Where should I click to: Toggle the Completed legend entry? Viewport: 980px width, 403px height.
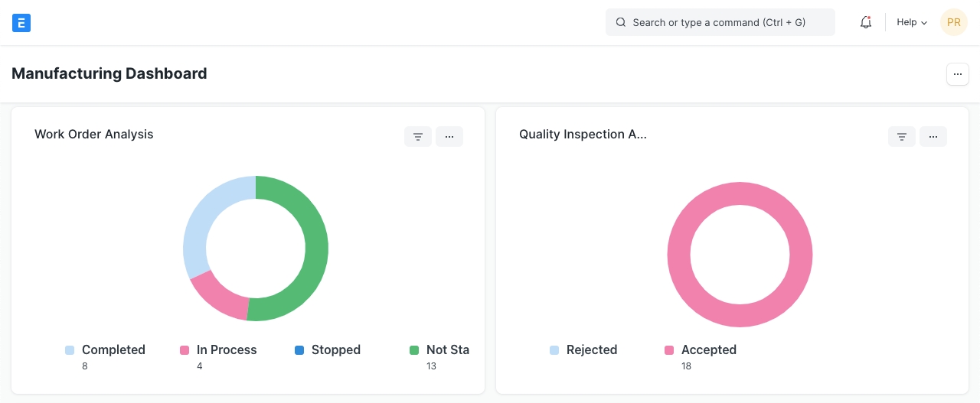pos(113,350)
